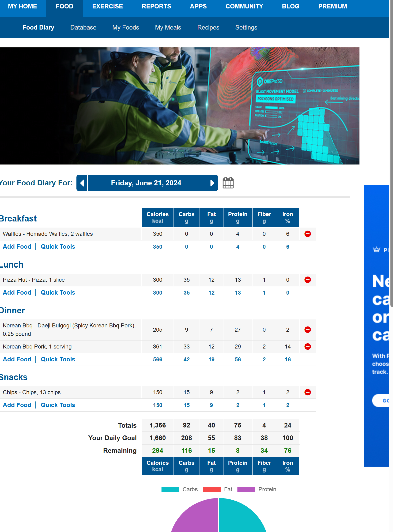Image resolution: width=393 pixels, height=532 pixels.
Task: Open the PREMIUM tab
Action: click(x=333, y=6)
